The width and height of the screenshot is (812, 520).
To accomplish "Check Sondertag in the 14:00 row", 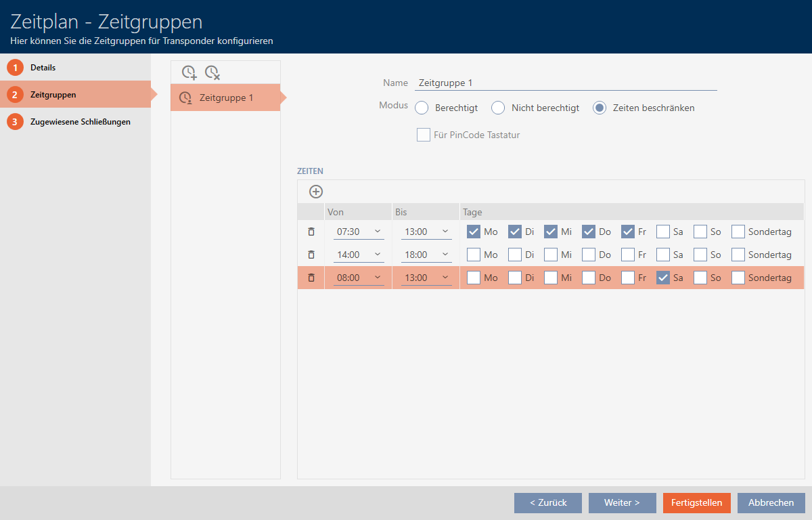I will click(x=738, y=255).
